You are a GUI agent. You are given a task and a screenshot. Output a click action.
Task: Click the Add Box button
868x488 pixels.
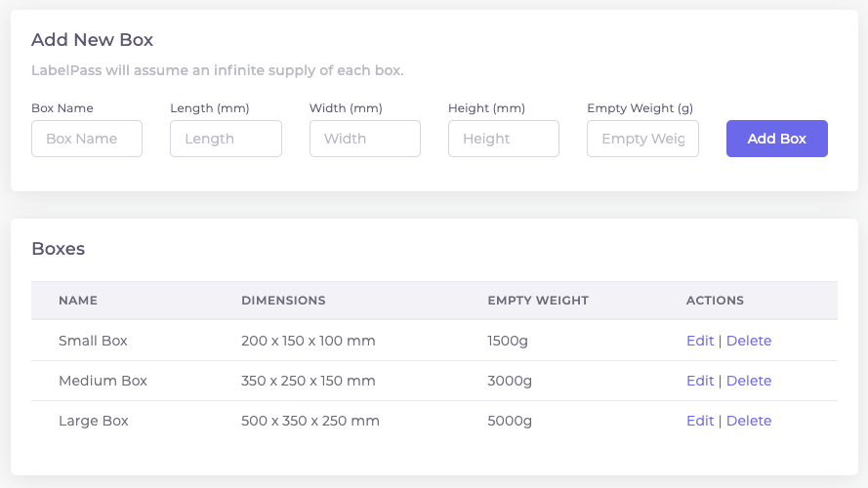776,139
